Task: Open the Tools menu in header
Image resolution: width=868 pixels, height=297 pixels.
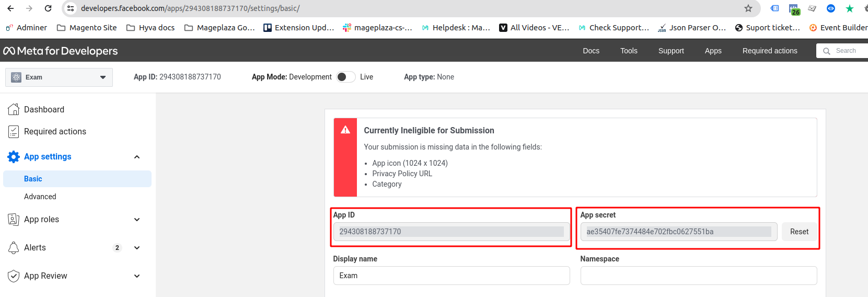Action: click(629, 51)
